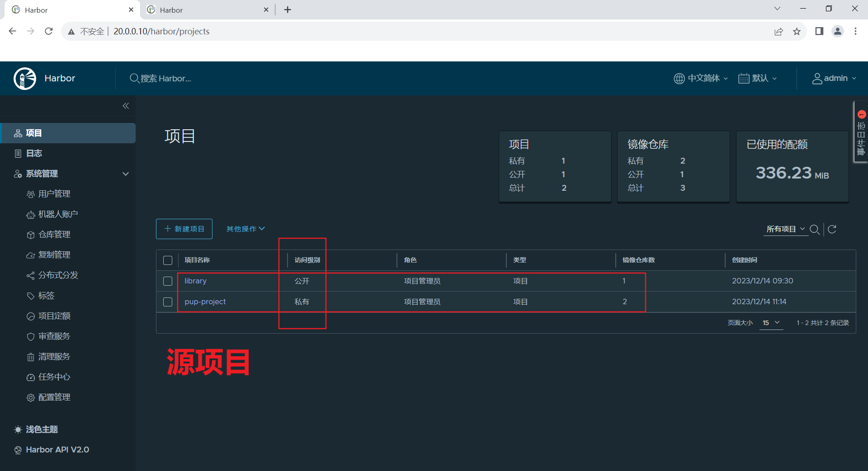The width and height of the screenshot is (868, 471).
Task: Click the calendar icon beside 默认
Action: (744, 79)
